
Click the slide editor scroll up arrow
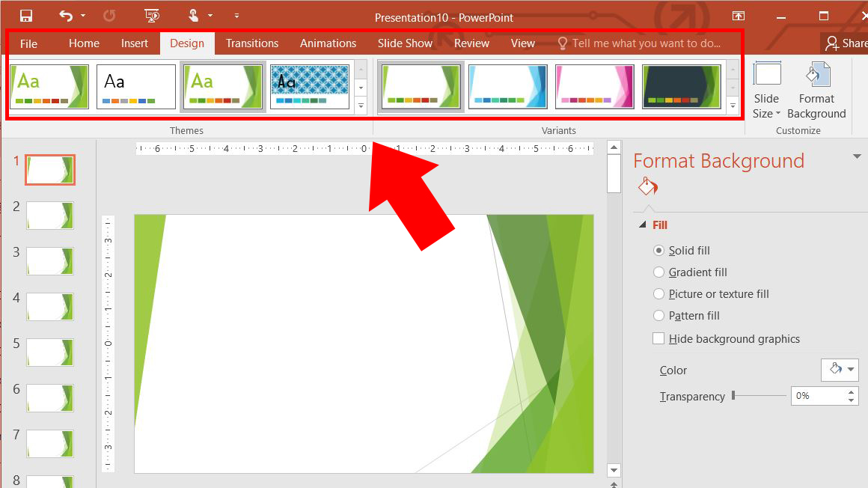click(614, 147)
